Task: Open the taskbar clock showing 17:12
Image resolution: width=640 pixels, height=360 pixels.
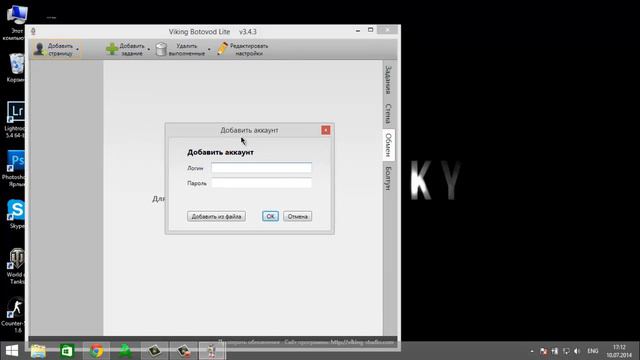Action: click(619, 351)
